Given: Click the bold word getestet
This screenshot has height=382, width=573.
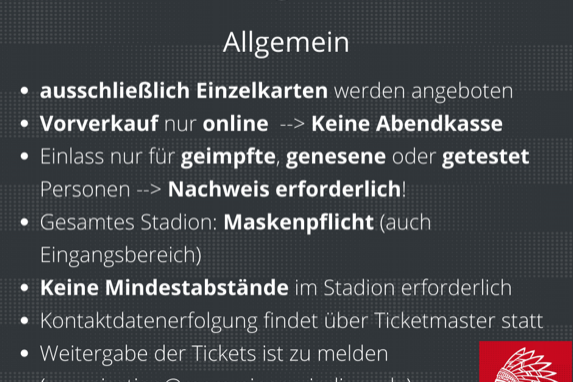Looking at the screenshot, I should (x=485, y=158).
